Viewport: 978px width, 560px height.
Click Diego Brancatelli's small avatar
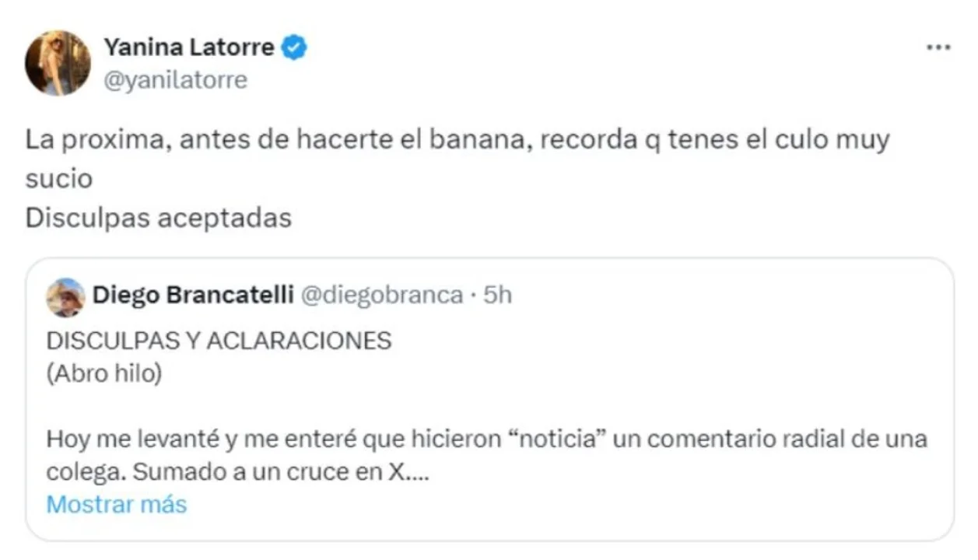coord(65,297)
